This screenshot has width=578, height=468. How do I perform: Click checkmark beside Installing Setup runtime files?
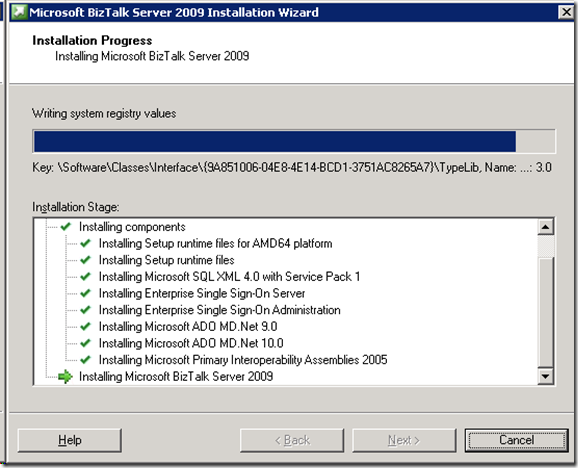pyautogui.click(x=86, y=259)
